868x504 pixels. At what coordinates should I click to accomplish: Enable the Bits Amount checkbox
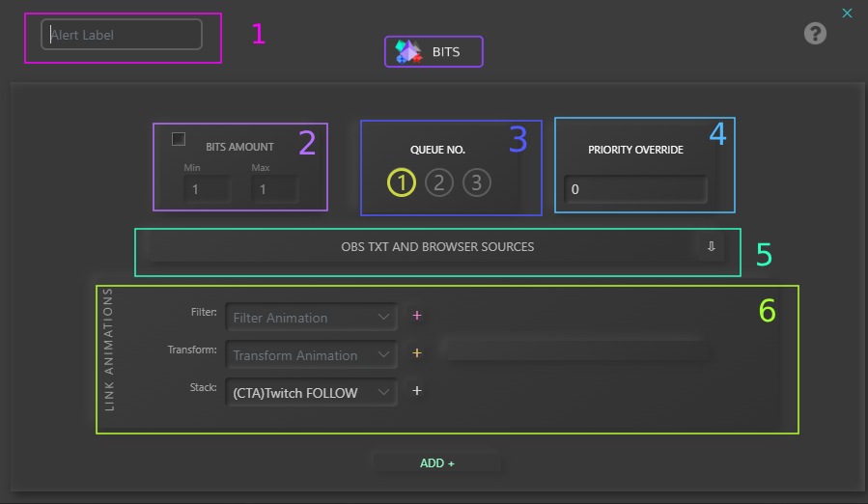coord(179,139)
